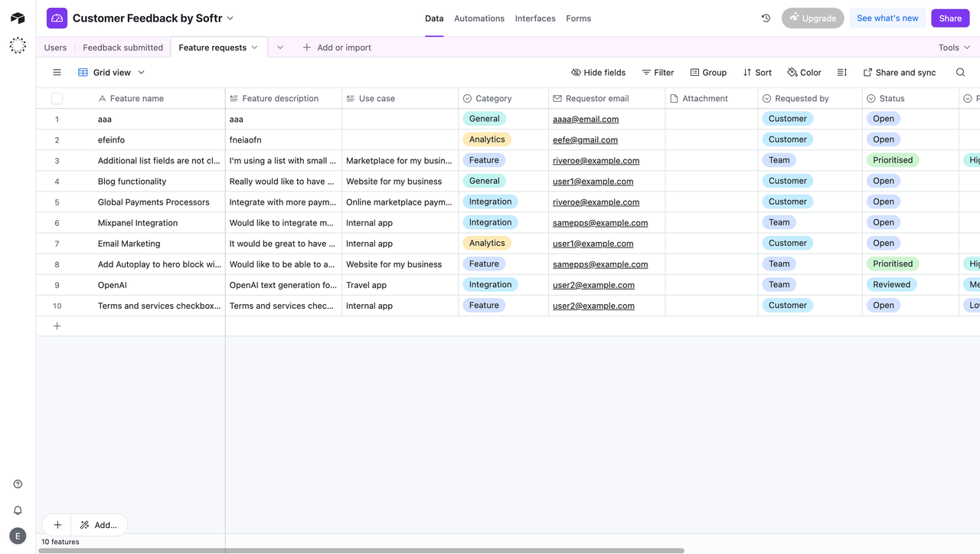
Task: Expand the base name dropdown arrow
Action: tap(230, 18)
